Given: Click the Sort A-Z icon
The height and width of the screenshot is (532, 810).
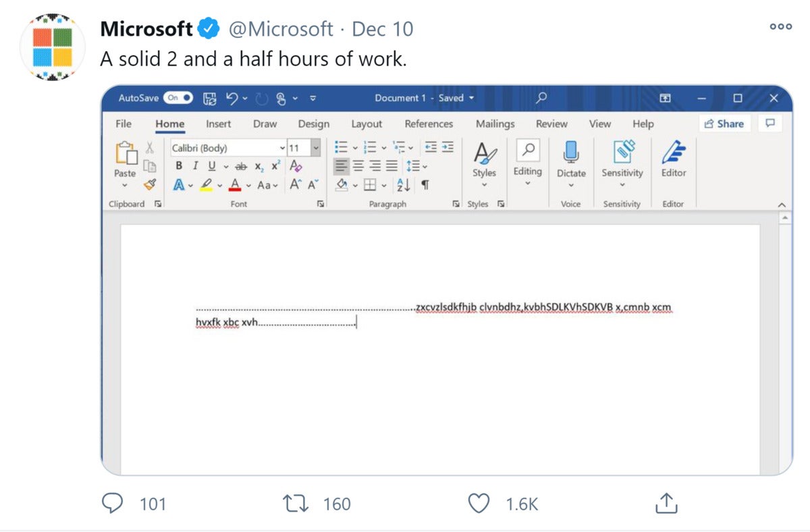Looking at the screenshot, I should coord(404,184).
